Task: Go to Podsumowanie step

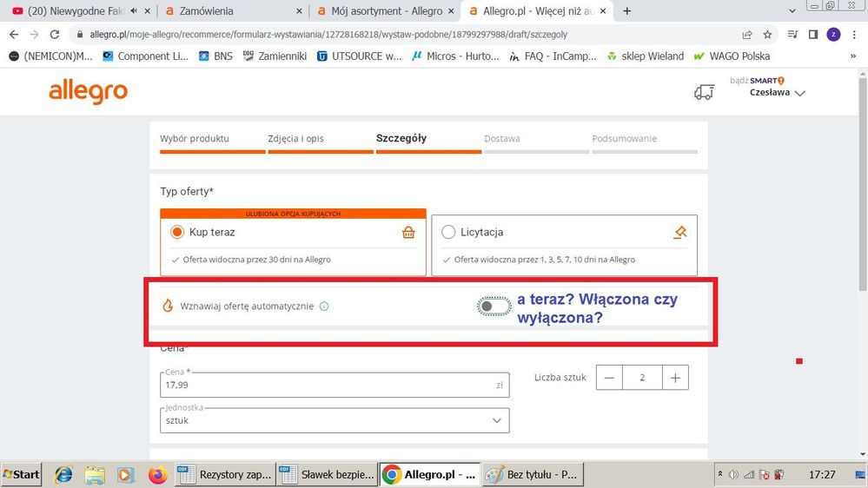Action: [625, 138]
